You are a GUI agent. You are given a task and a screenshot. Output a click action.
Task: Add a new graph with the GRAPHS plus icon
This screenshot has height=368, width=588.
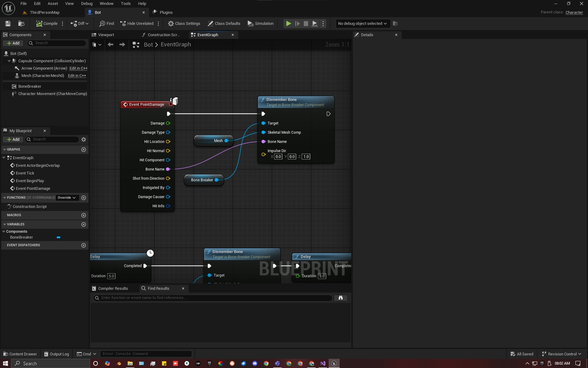tap(84, 149)
